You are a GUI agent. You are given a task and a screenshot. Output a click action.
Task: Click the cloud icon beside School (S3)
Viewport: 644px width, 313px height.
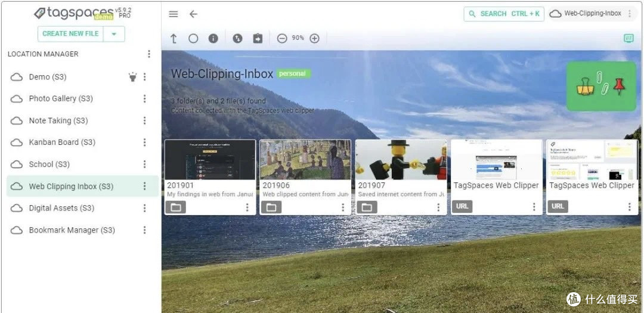[17, 165]
